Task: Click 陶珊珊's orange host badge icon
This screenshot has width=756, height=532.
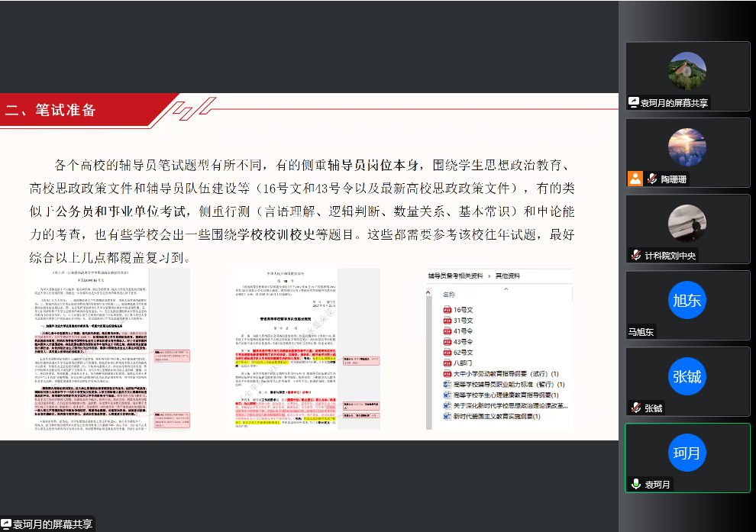Action: 635,179
